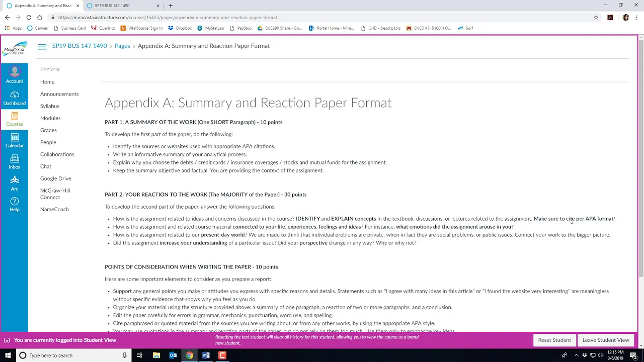
Task: Open Grades in course menu
Action: tap(48, 130)
